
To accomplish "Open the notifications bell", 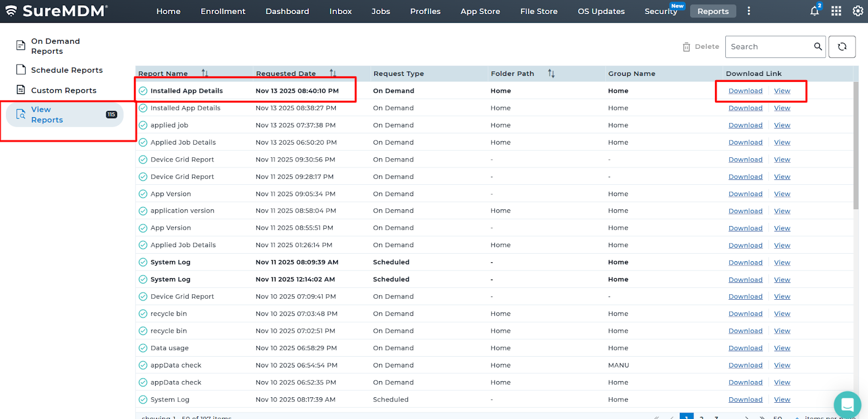I will (x=814, y=11).
